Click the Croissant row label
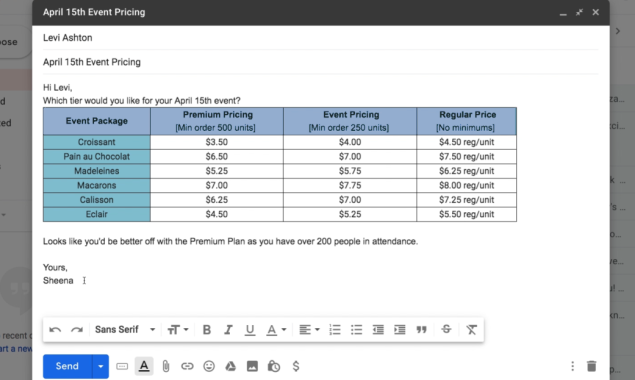This screenshot has width=635, height=380. point(97,142)
